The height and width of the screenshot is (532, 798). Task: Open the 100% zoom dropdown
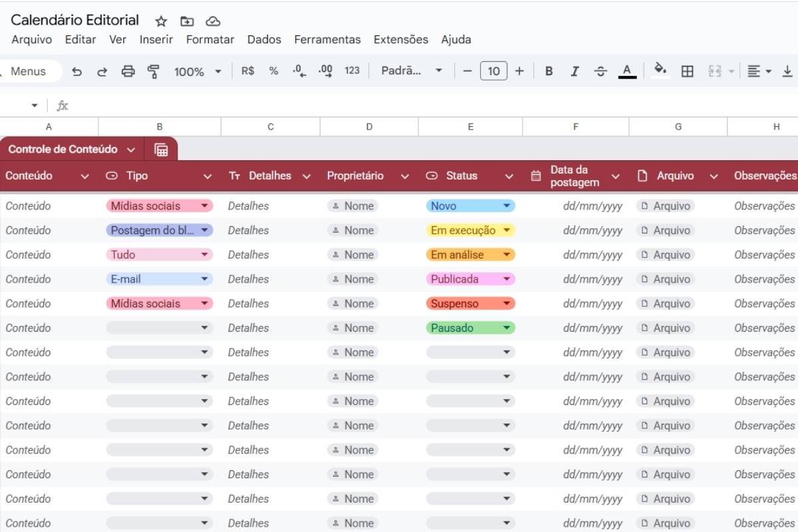[198, 71]
